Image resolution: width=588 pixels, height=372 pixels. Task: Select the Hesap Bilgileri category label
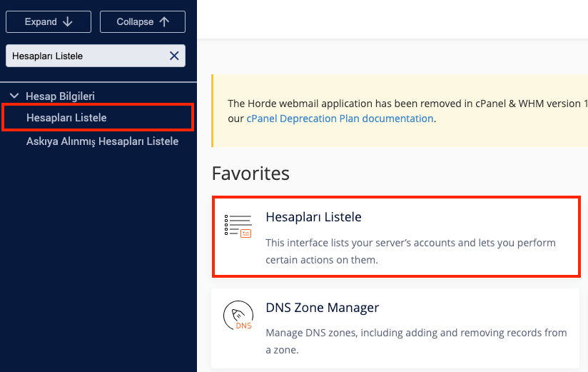[60, 96]
